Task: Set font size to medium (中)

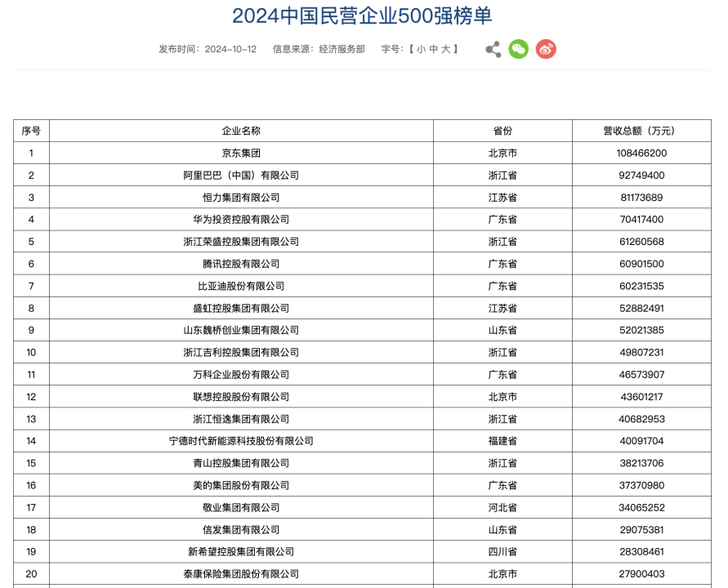Action: click(x=433, y=49)
